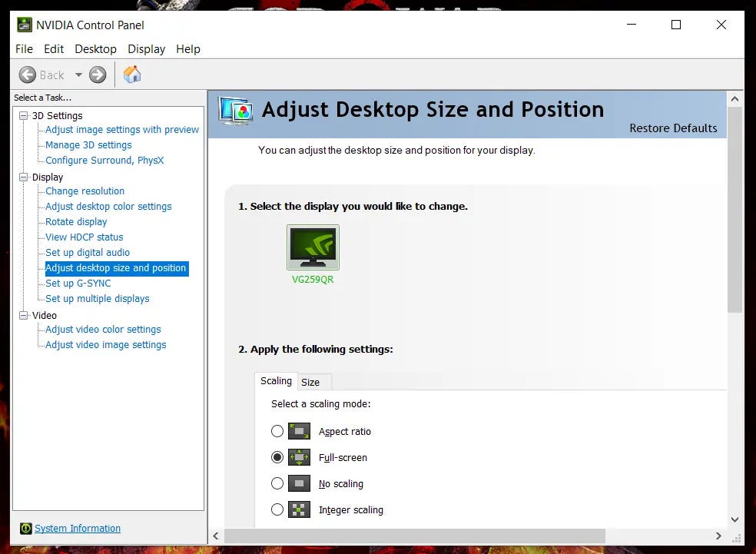Viewport: 756px width, 554px height.
Task: Click Restore Defaults link
Action: click(x=673, y=128)
